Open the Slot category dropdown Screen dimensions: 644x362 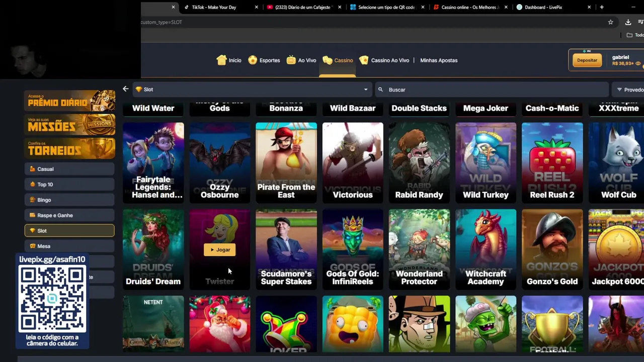coord(252,89)
